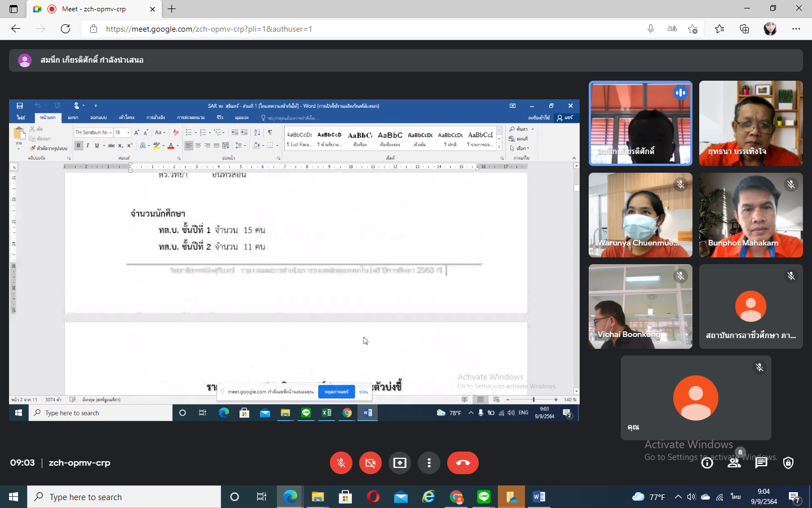The width and height of the screenshot is (812, 508).
Task: Open the chat with everyone panel
Action: point(761,463)
